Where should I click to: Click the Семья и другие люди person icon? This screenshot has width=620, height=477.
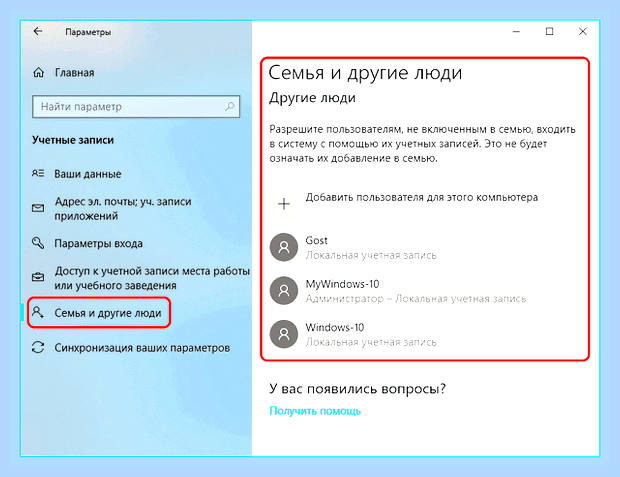38,312
